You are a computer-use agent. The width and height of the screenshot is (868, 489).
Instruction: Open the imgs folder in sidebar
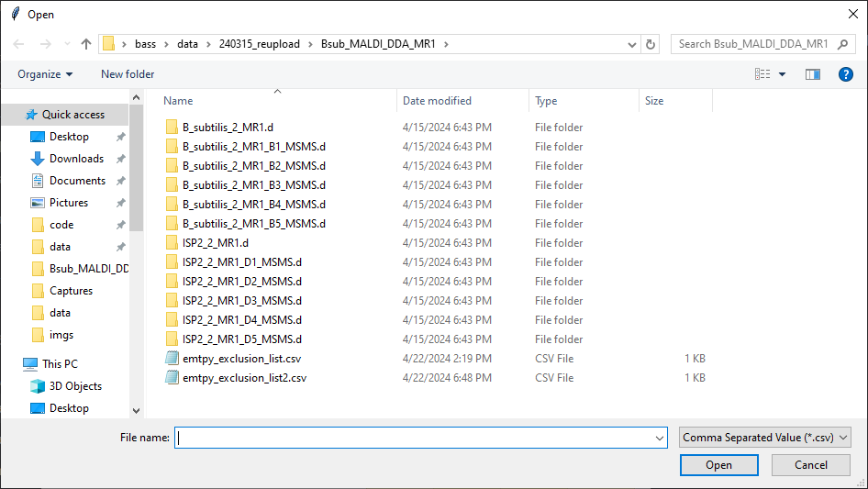pos(61,335)
